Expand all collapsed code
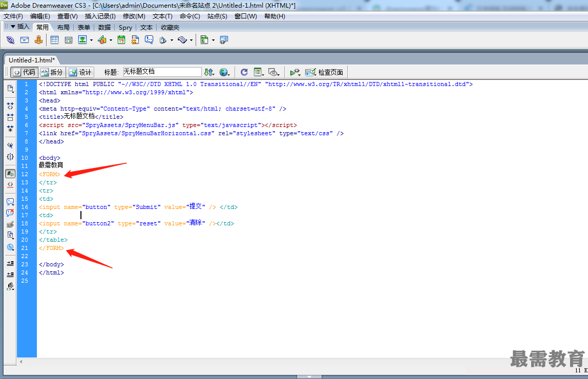The width and height of the screenshot is (588, 379). (x=10, y=129)
